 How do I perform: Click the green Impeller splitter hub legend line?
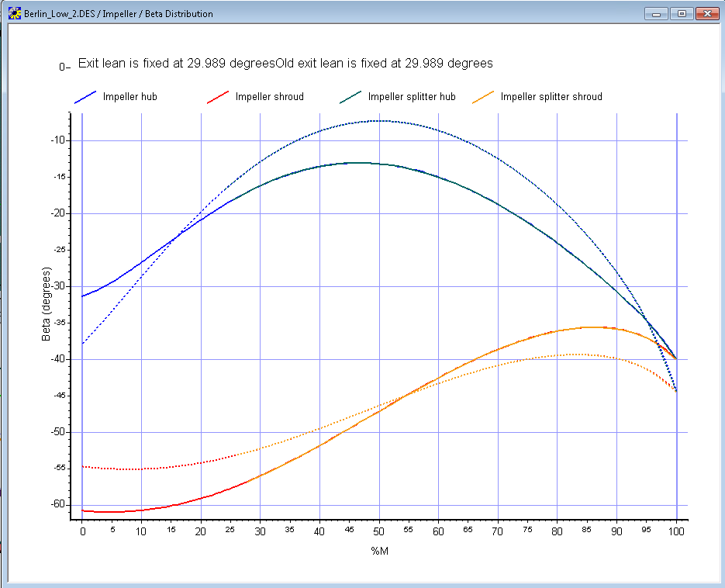tap(350, 97)
